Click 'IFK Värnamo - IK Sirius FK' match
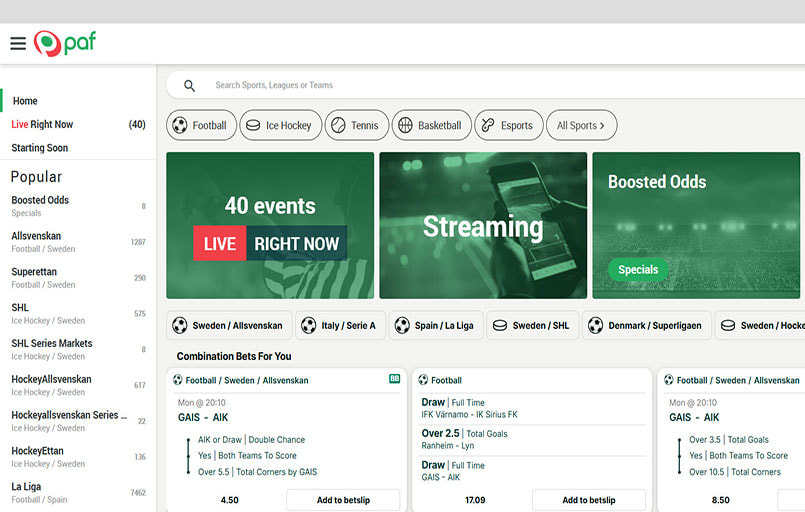Viewport: 805px width, 512px height. (x=469, y=414)
